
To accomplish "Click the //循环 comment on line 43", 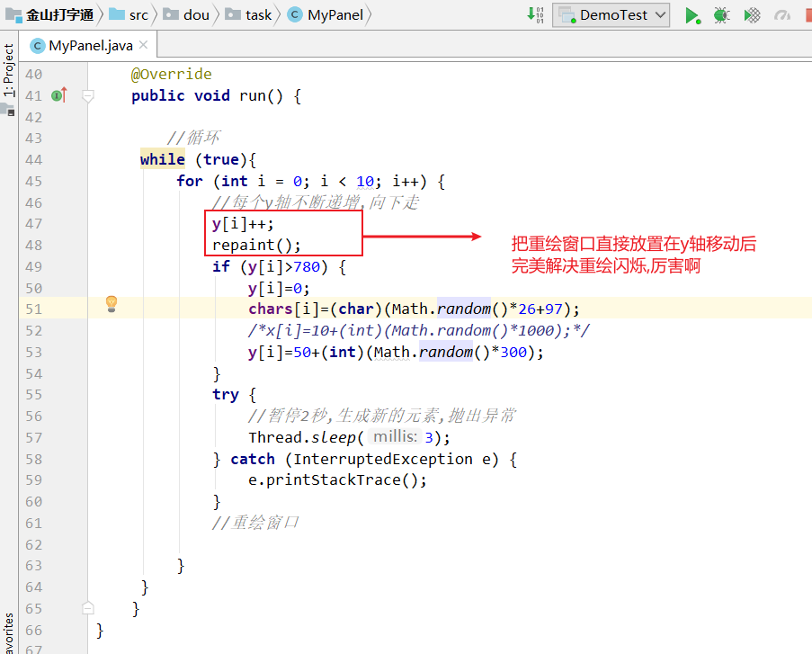I will tap(193, 138).
